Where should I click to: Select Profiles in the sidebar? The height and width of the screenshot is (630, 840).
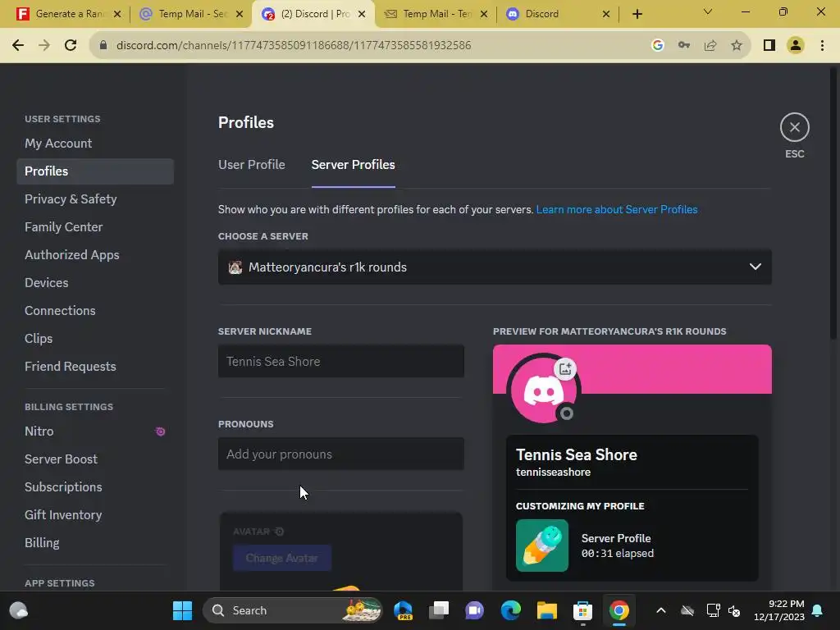coord(95,171)
